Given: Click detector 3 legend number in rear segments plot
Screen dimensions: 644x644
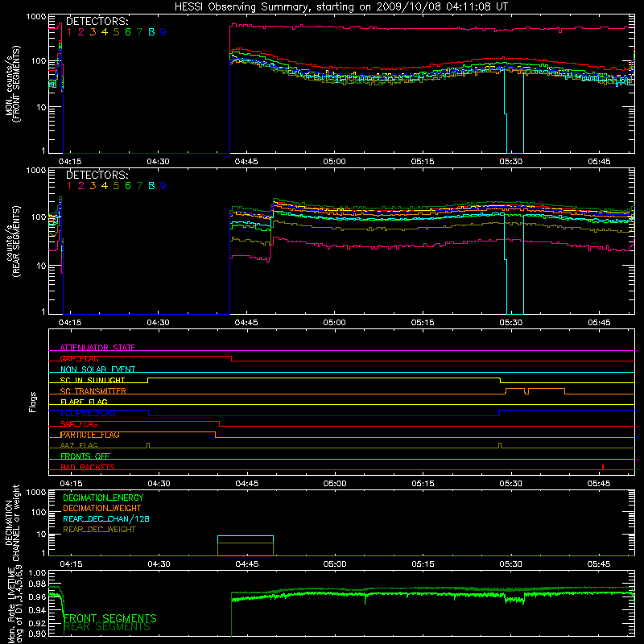Looking at the screenshot, I should tap(93, 186).
